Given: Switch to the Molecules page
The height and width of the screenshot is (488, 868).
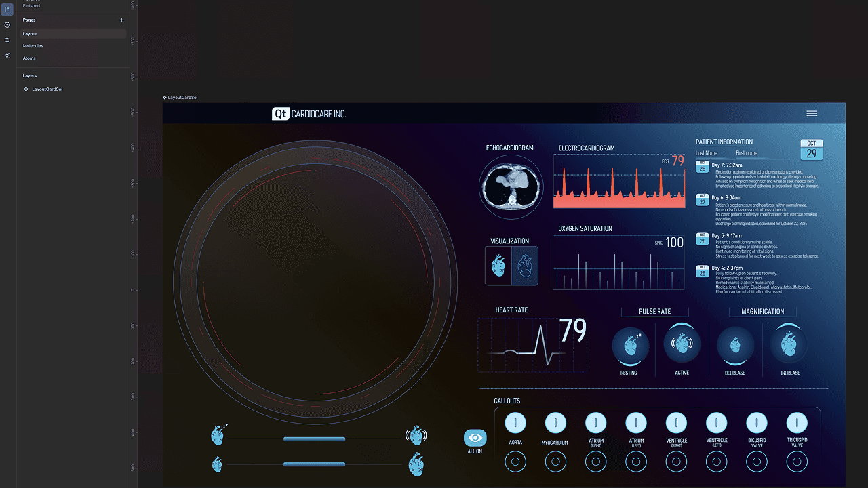Looking at the screenshot, I should click(33, 45).
